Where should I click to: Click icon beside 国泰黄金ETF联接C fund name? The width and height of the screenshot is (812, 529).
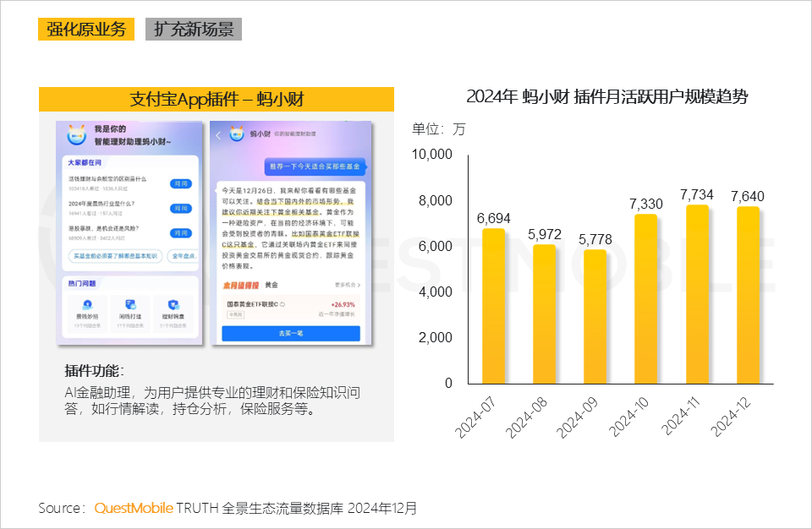[282, 304]
